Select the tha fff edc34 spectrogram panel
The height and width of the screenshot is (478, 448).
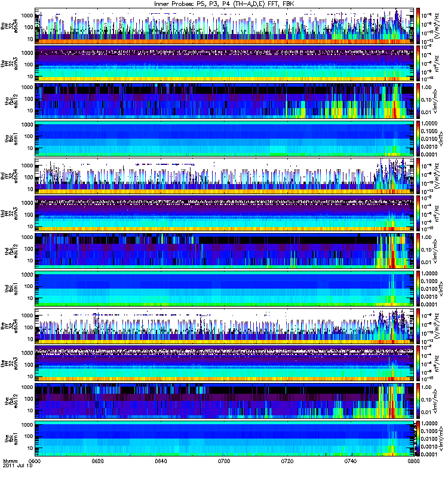(x=225, y=26)
